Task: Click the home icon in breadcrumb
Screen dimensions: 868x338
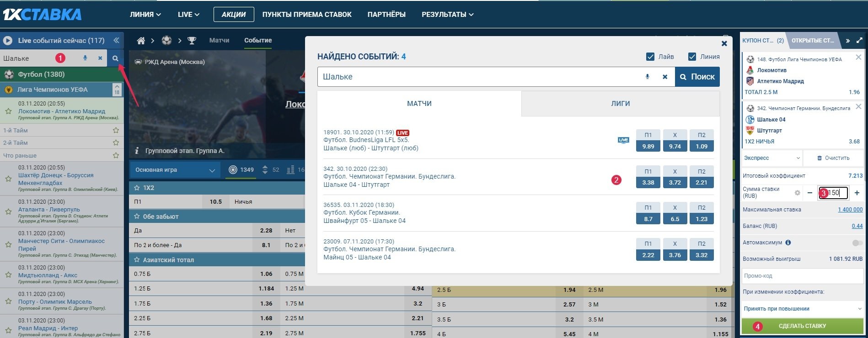Action: click(141, 41)
